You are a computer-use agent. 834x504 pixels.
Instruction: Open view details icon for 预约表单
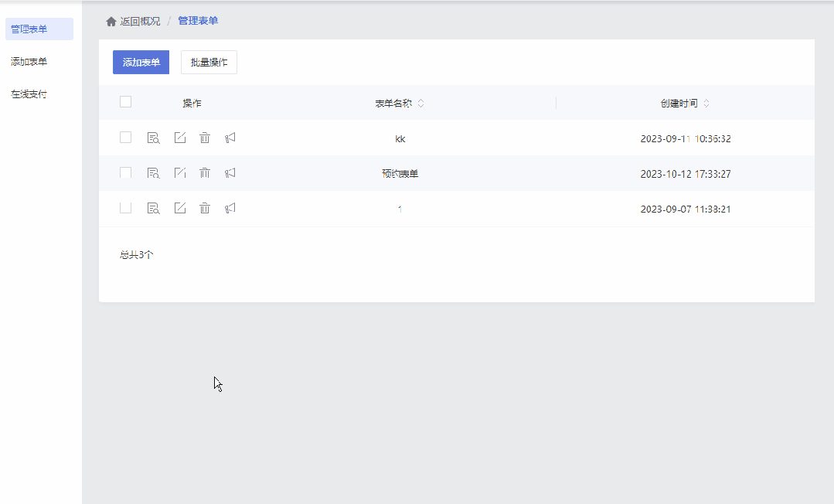pos(153,173)
